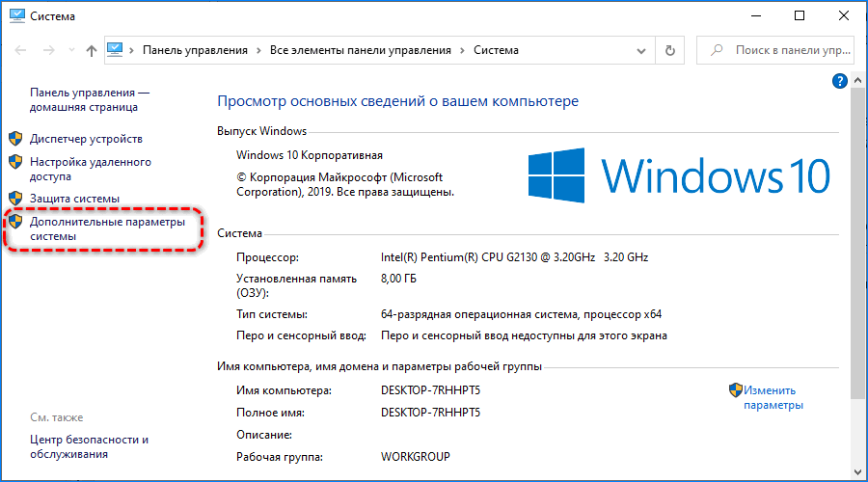Refresh the System page
The image size is (868, 482).
click(670, 50)
